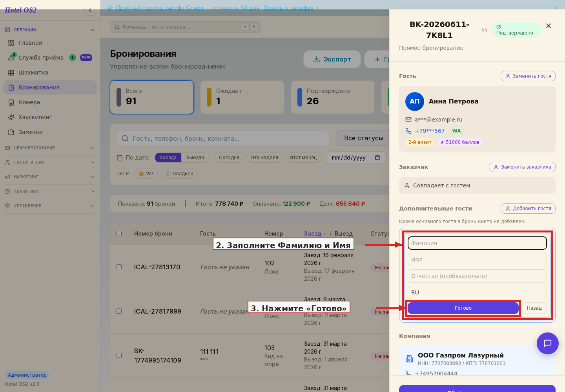This screenshot has height=392, width=565.
Task: Copy booking number BK-20260611-7K8L1 icon
Action: click(x=485, y=30)
